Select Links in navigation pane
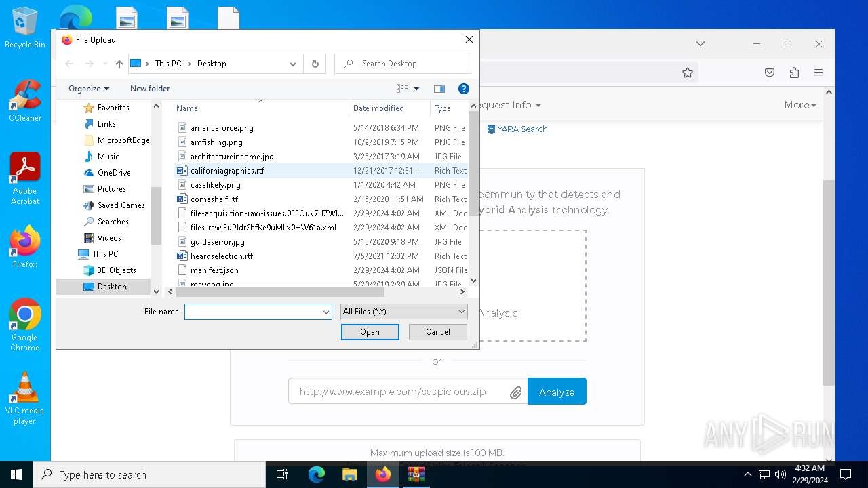Image resolution: width=868 pixels, height=488 pixels. coord(106,124)
